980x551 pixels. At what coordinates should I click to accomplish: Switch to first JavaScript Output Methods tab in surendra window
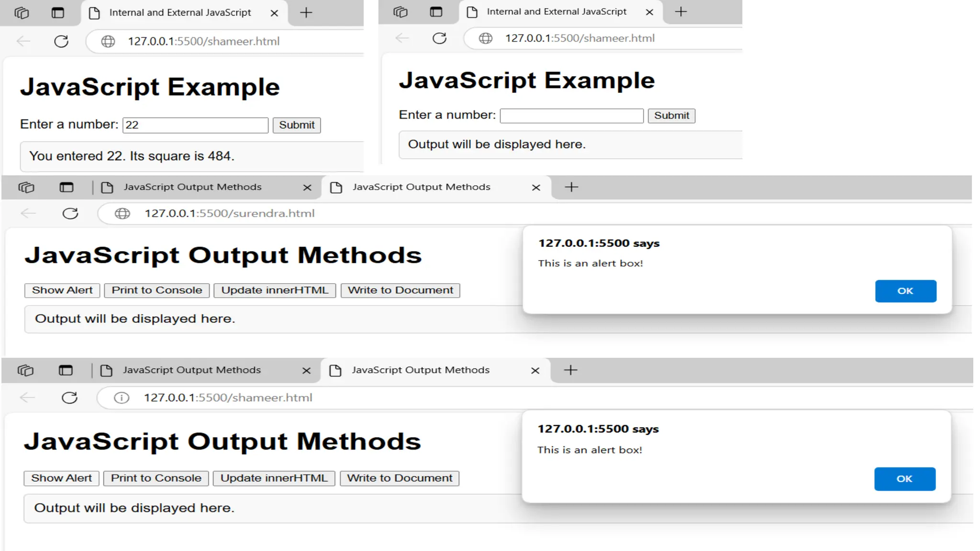pos(192,187)
